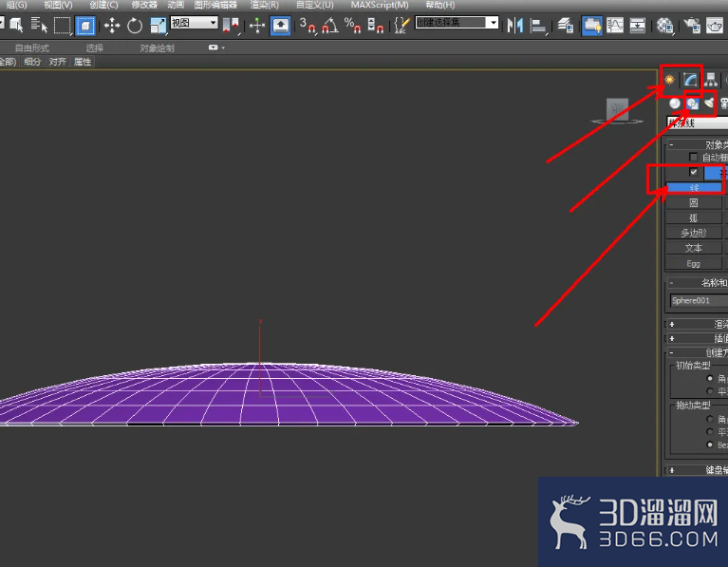Open the 自定义(U) menu
The image size is (728, 567).
(315, 5)
